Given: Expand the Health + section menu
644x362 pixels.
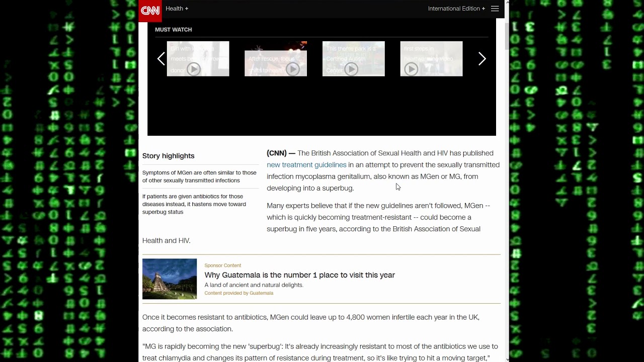Looking at the screenshot, I should pos(177,9).
